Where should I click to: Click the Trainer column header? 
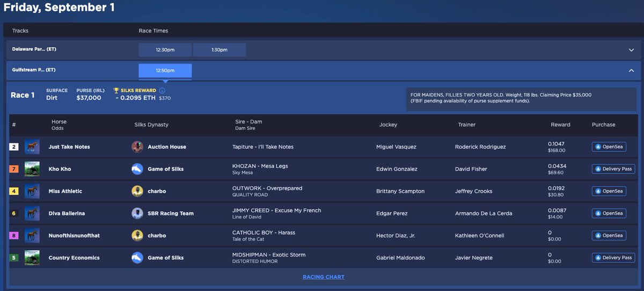467,125
